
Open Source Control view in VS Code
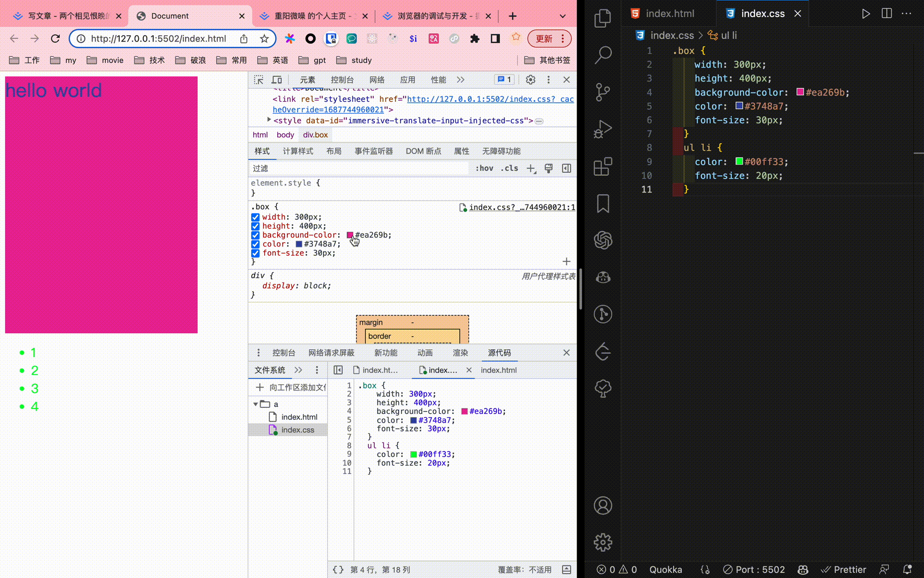click(x=602, y=92)
